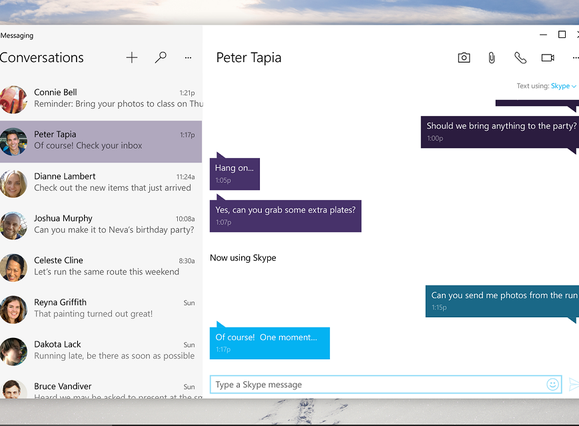Start a voice call with Peter Tapia

520,58
